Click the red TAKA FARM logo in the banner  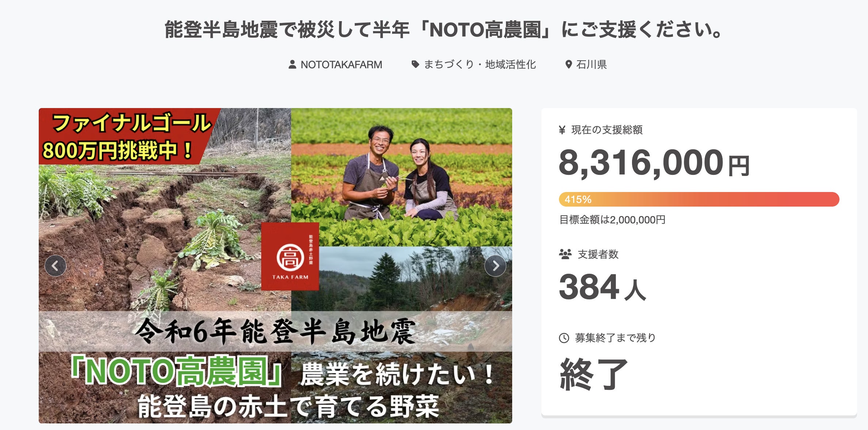(290, 256)
